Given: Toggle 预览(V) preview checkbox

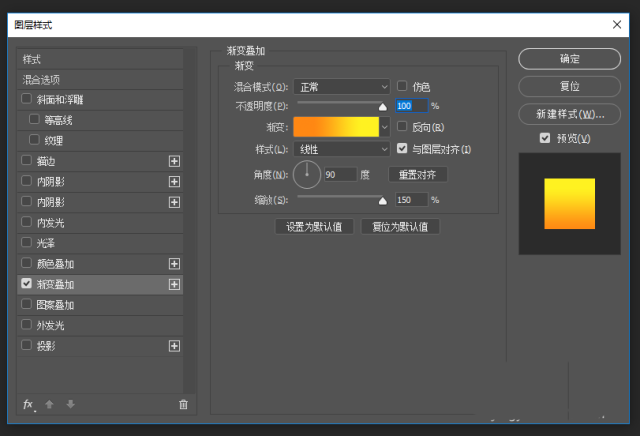Looking at the screenshot, I should [x=544, y=138].
